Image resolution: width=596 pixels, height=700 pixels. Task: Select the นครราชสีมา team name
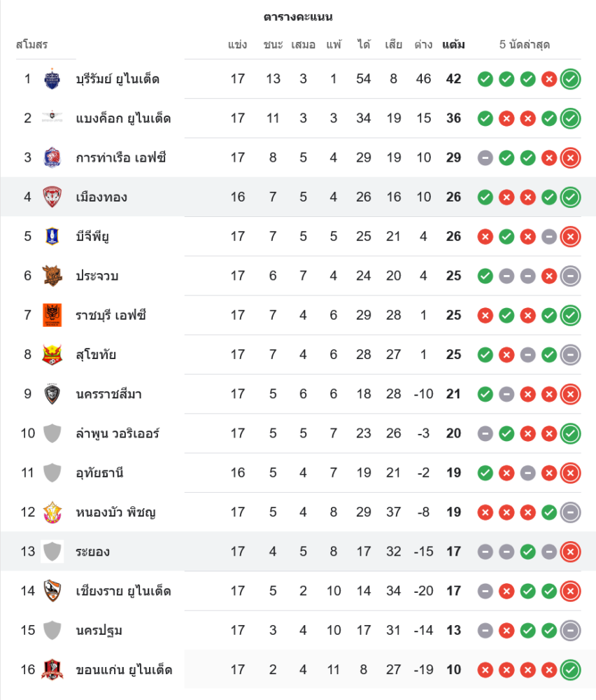pos(109,394)
